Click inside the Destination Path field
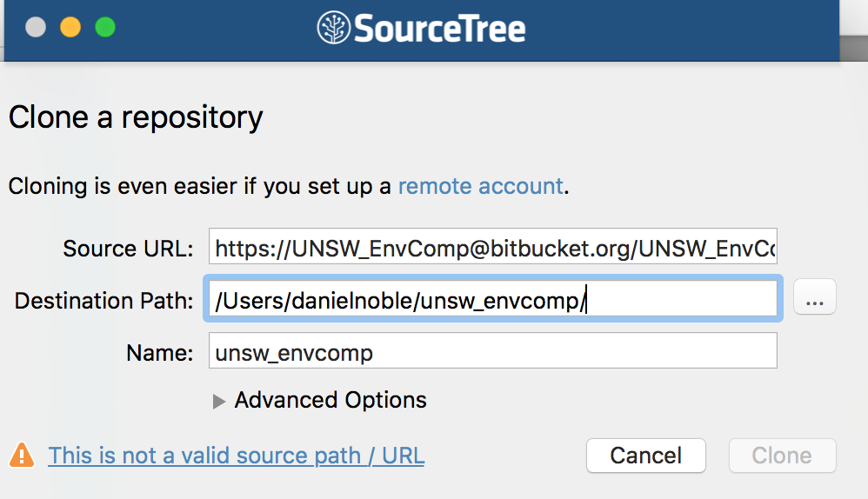 click(x=492, y=301)
